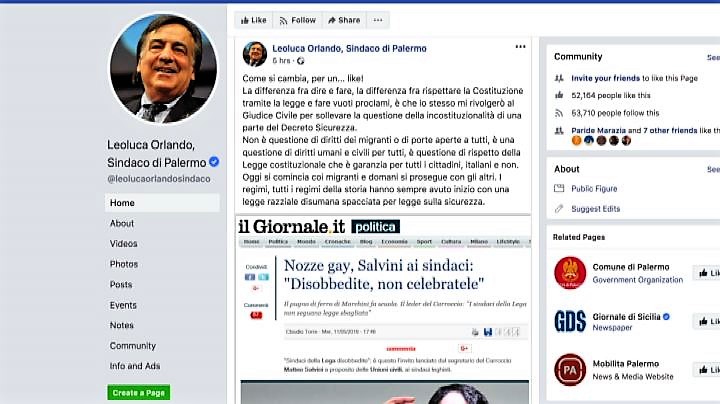Click the Paride Marazia friend link
This screenshot has height=404, width=720.
(598, 130)
